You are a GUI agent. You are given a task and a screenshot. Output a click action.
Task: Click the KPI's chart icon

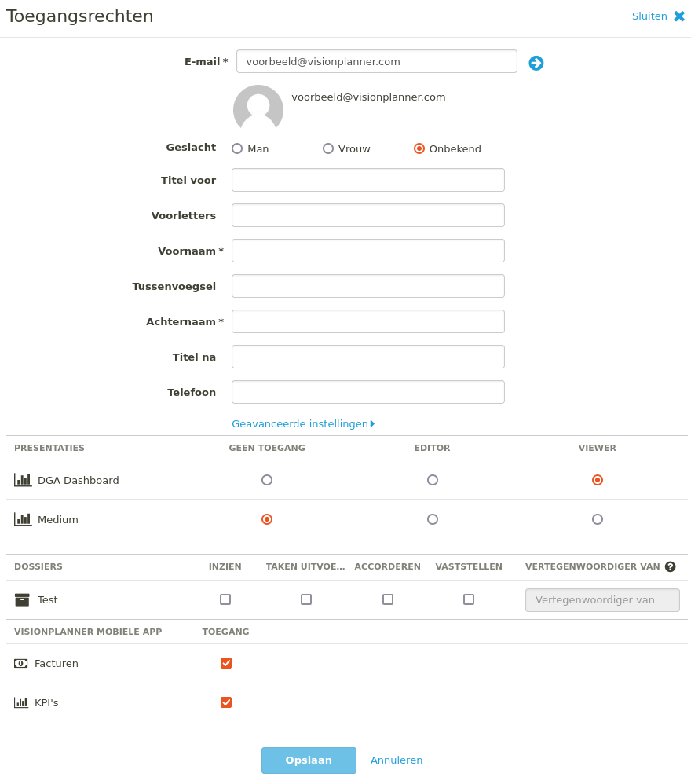pyautogui.click(x=21, y=702)
